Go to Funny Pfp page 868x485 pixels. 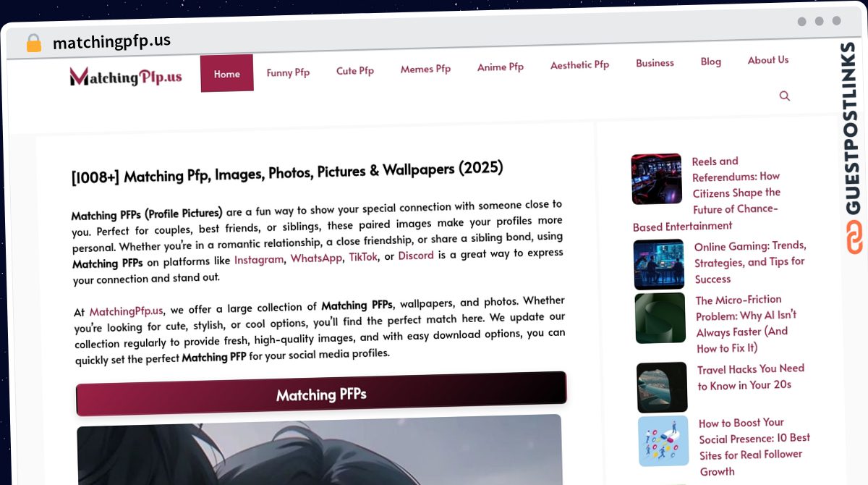click(288, 72)
